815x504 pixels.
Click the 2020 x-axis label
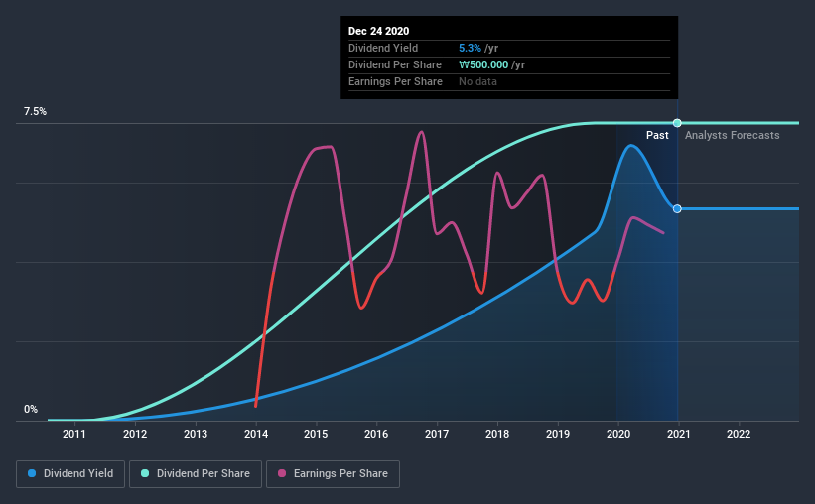[618, 434]
